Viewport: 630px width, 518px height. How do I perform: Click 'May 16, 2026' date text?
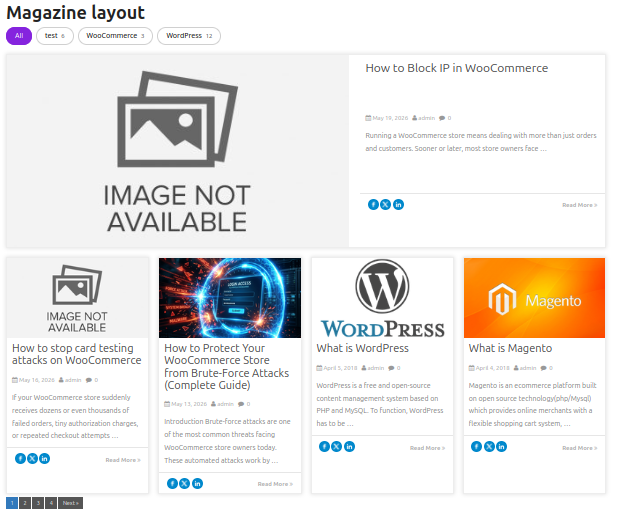pyautogui.click(x=37, y=380)
